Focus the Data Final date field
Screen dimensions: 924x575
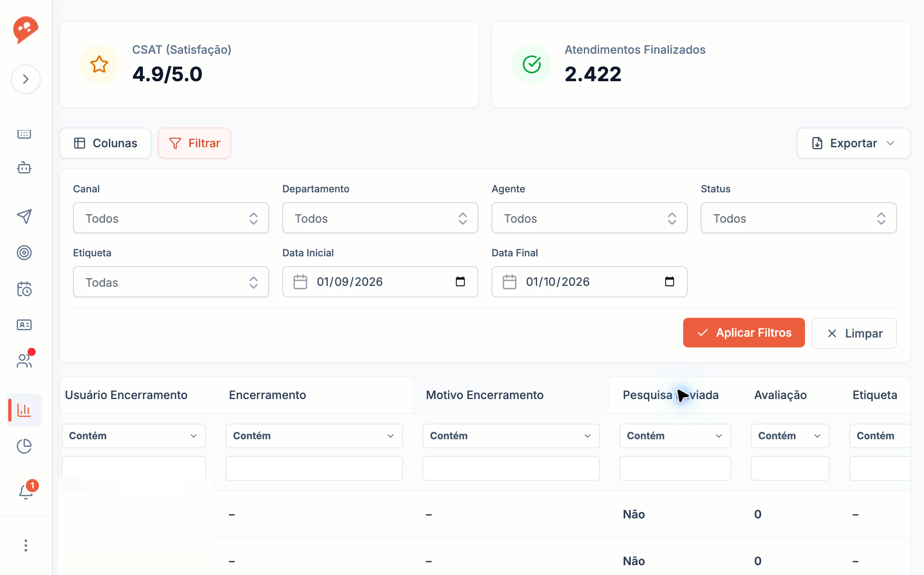click(x=590, y=282)
